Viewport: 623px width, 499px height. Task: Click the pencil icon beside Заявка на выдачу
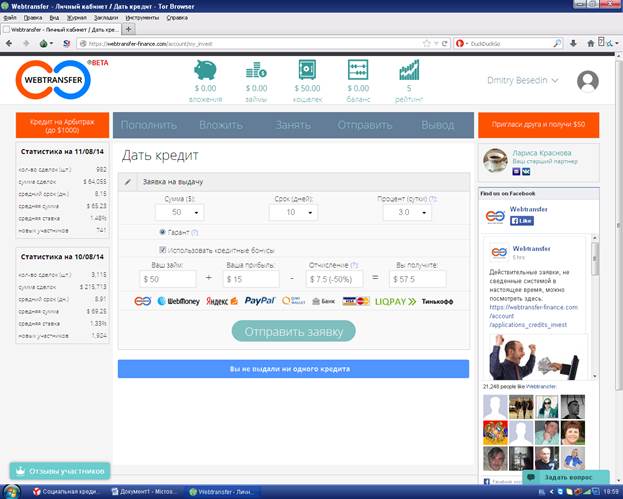click(128, 182)
